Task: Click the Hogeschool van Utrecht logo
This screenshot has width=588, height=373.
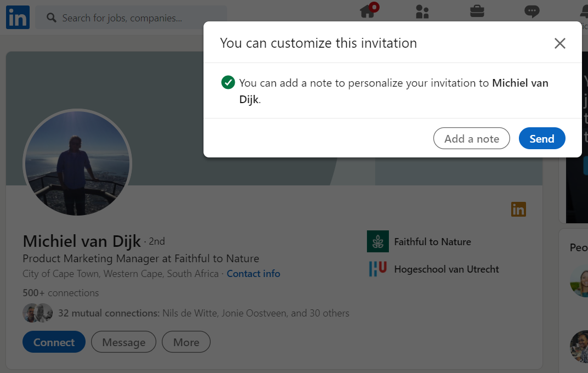Action: tap(377, 269)
